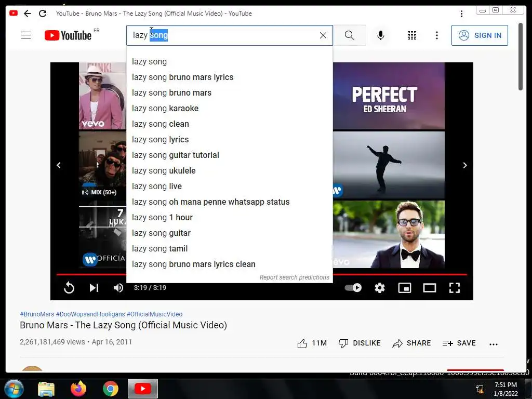
Task: Open Perfect Ed Sheeran thumbnail
Action: coord(389,96)
